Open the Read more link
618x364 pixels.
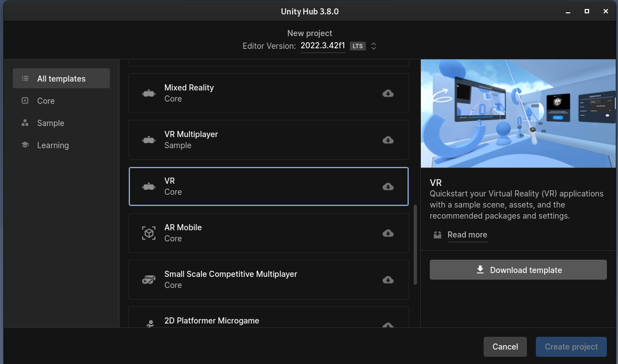(x=467, y=235)
